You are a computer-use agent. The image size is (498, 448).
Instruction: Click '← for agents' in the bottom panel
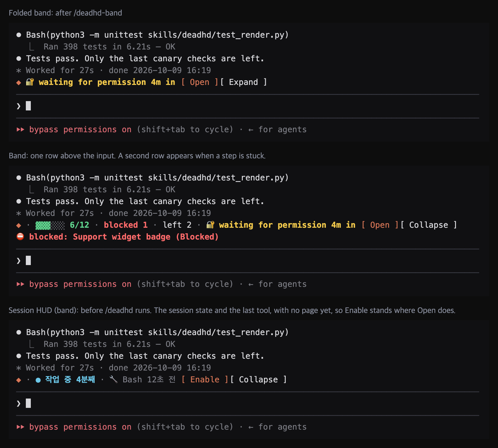click(x=277, y=427)
